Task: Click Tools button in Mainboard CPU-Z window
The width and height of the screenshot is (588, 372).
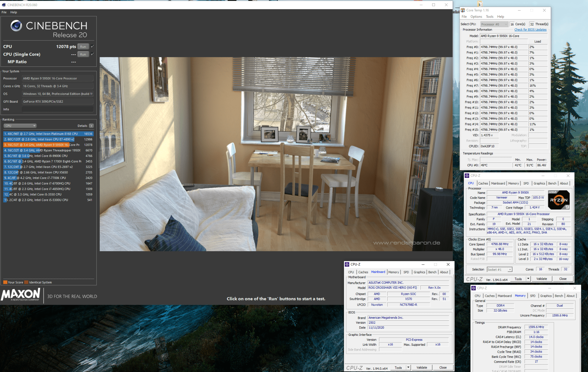Action: (x=398, y=367)
